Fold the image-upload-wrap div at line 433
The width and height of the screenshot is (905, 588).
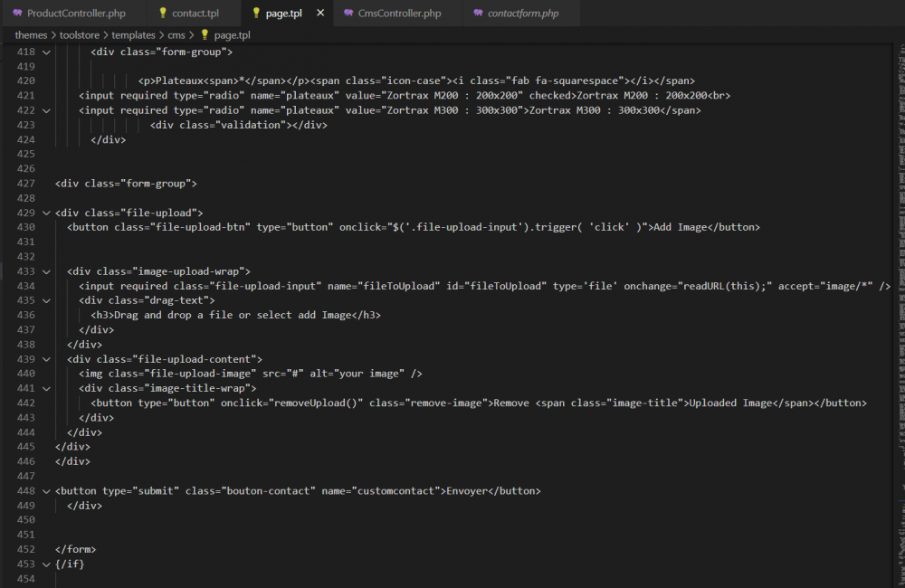point(46,271)
